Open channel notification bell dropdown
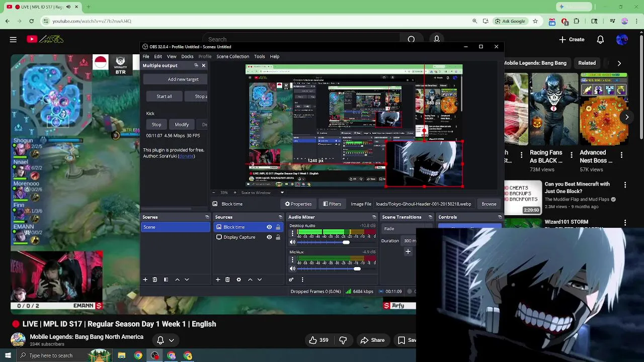644x362 pixels. 166,340
